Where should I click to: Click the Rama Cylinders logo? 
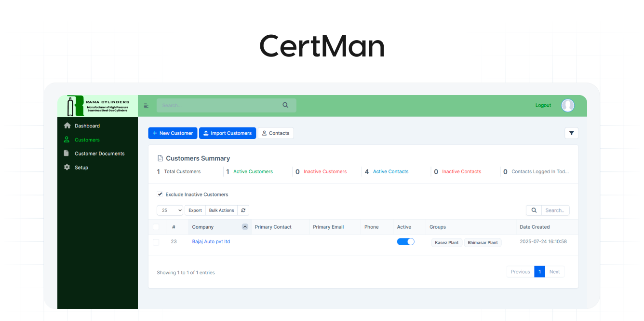pos(97,106)
